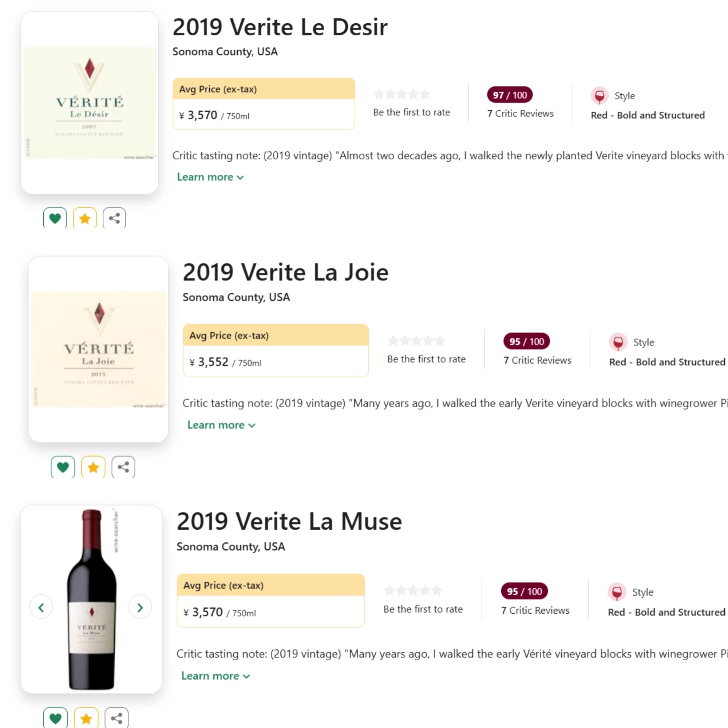728x728 pixels.
Task: Favorite Verite La Joie with heart icon
Action: tap(63, 467)
